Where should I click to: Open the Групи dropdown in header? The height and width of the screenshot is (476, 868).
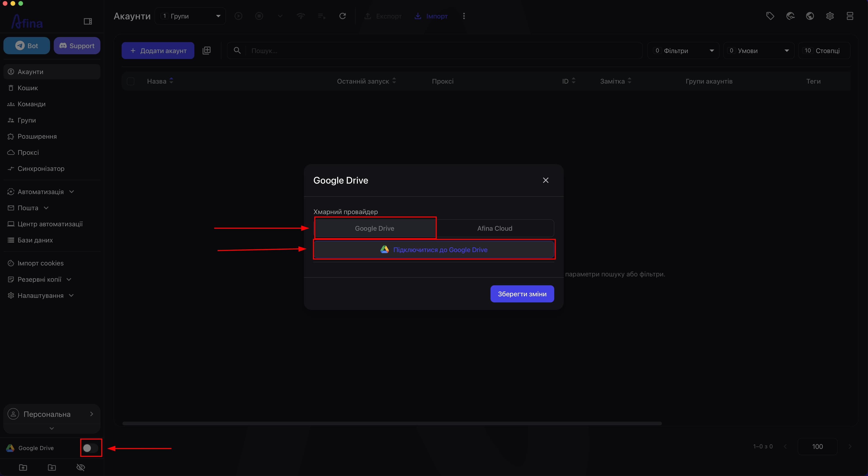coord(190,16)
